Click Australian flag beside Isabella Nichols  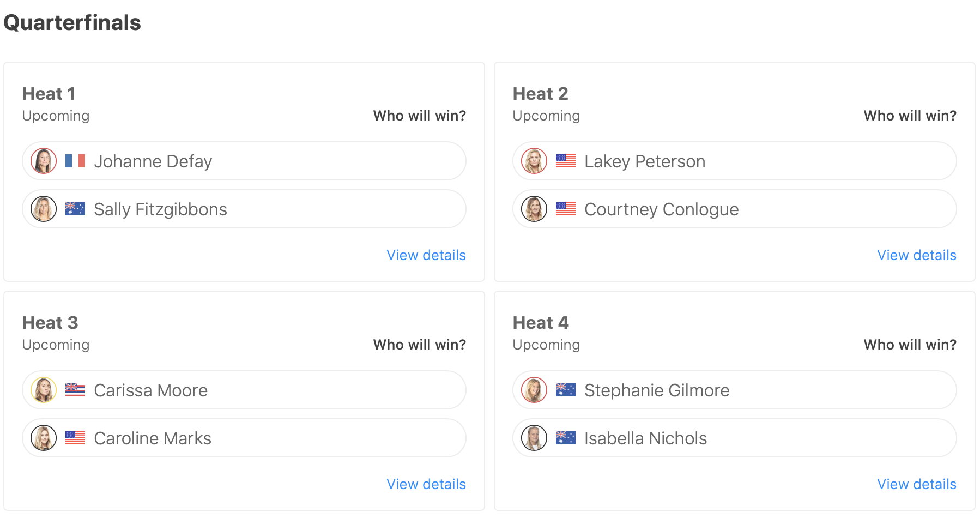pos(566,438)
